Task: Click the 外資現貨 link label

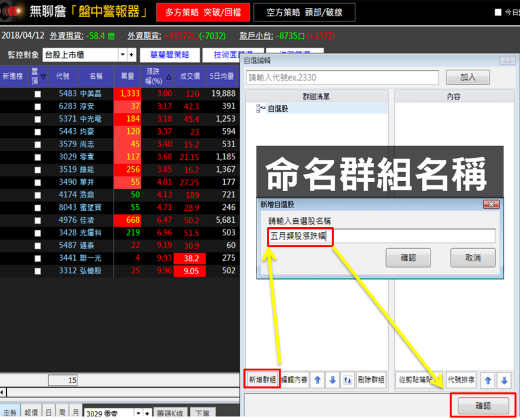Action: tap(67, 36)
